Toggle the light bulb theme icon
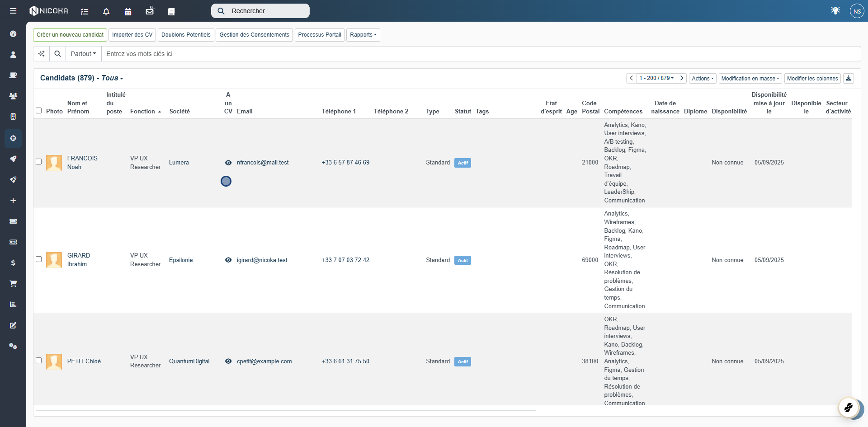 tap(835, 11)
